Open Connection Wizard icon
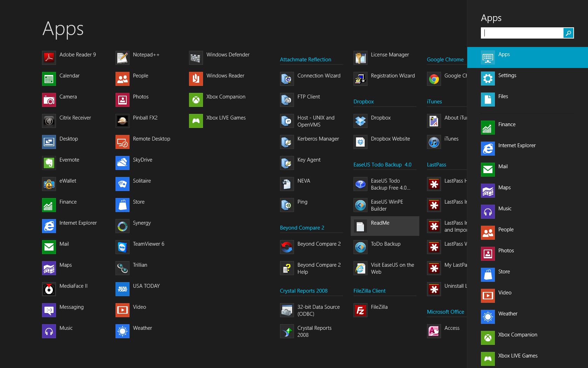The image size is (588, 368). (287, 79)
